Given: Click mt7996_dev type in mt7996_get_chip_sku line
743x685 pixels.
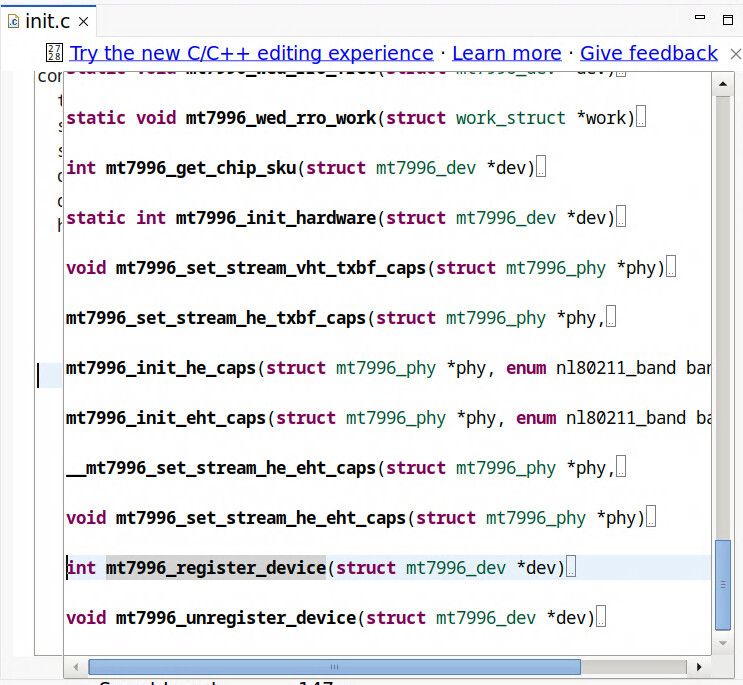Looking at the screenshot, I should tap(426, 168).
